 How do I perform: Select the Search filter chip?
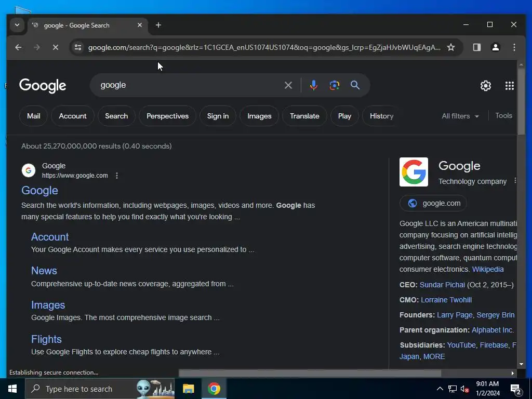[x=116, y=116]
